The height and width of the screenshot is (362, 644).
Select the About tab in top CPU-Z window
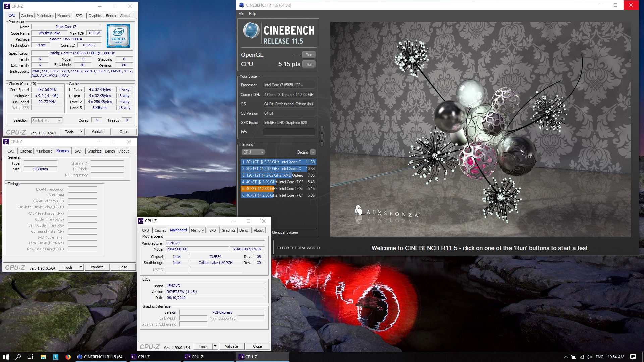pyautogui.click(x=125, y=16)
